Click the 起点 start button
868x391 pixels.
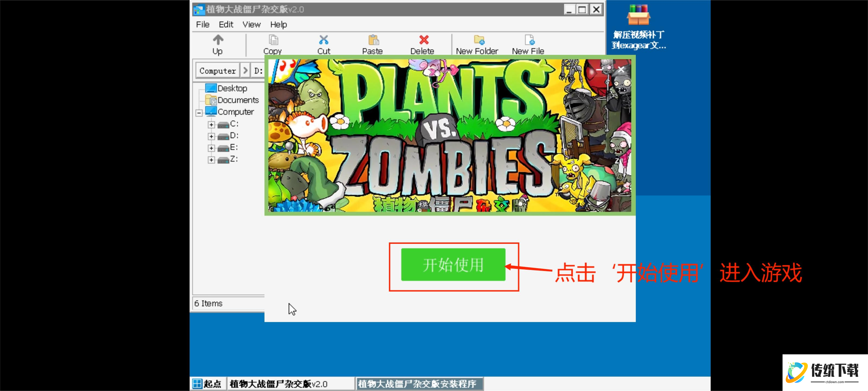(208, 384)
